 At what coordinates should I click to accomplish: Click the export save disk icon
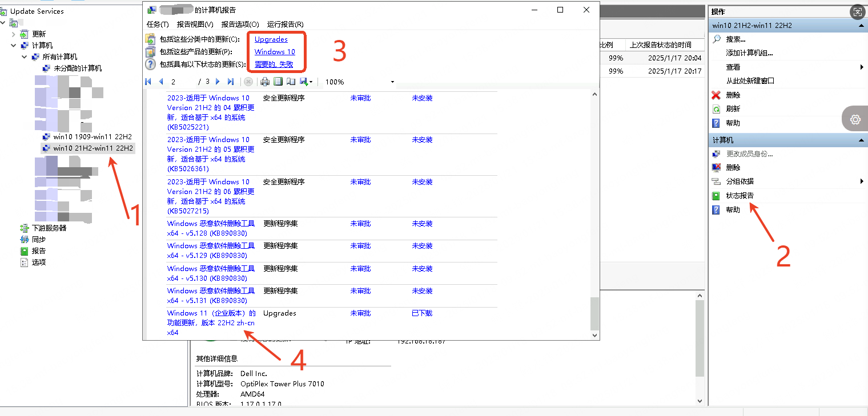pos(303,82)
